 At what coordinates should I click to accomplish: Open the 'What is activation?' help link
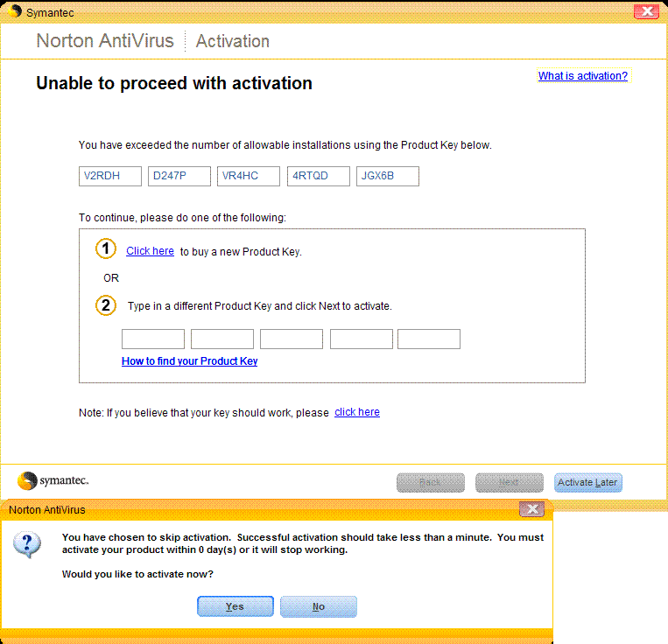[582, 76]
